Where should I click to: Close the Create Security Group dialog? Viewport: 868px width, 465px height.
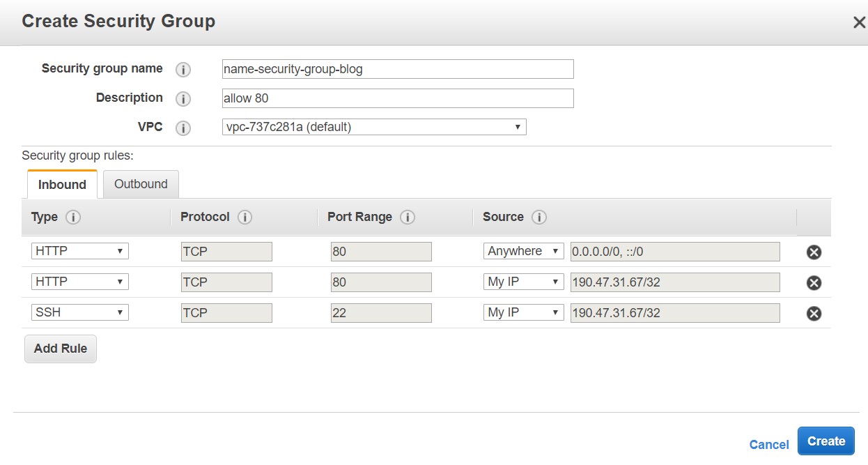point(859,22)
